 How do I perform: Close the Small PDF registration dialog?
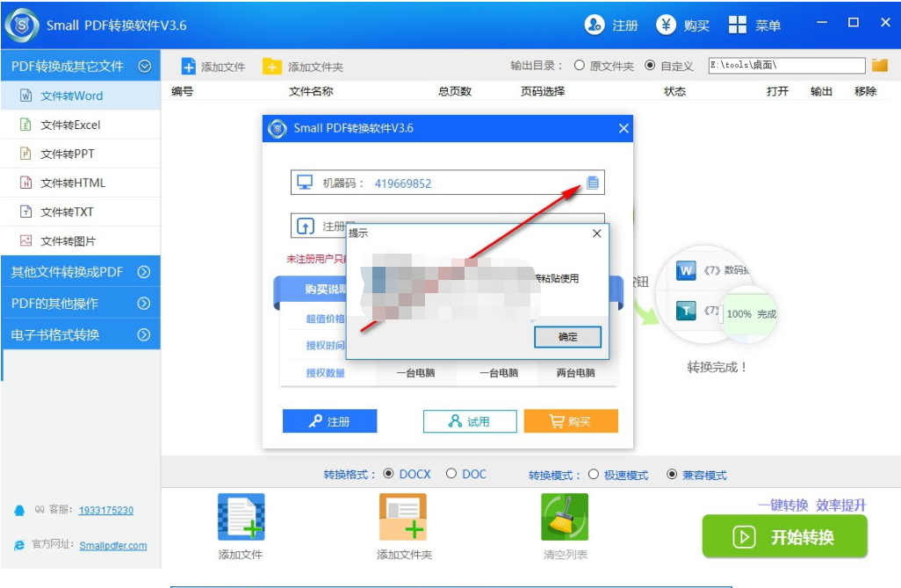coord(623,129)
